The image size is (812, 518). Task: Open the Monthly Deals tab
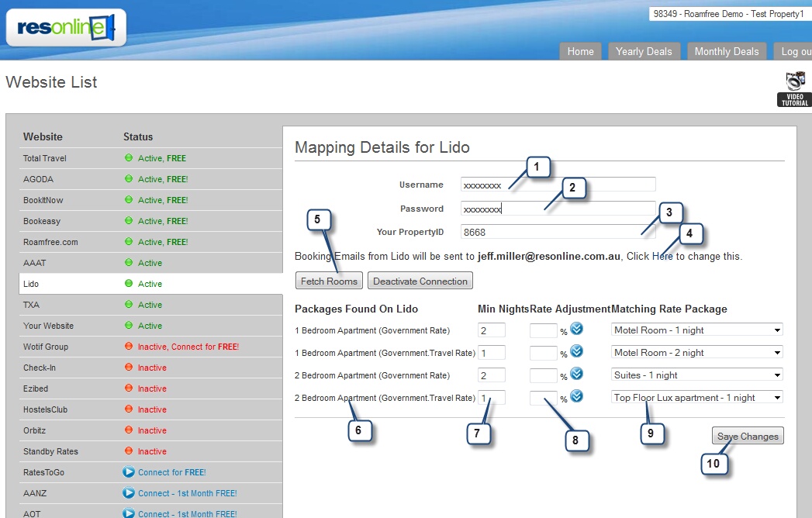pyautogui.click(x=727, y=51)
